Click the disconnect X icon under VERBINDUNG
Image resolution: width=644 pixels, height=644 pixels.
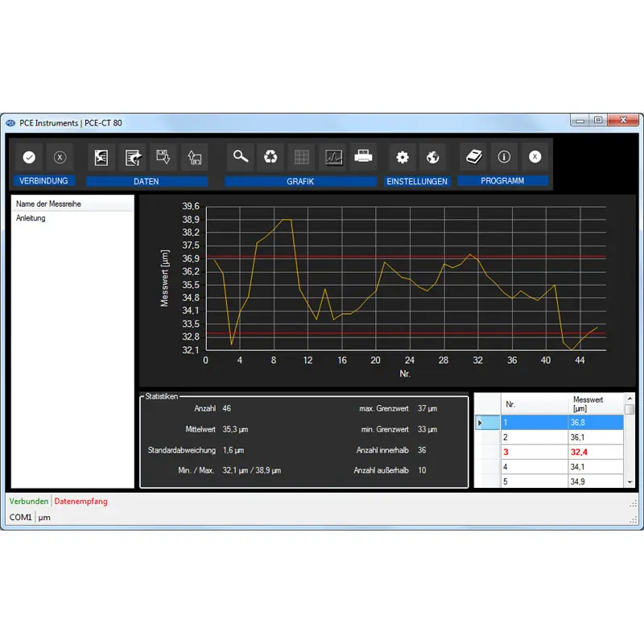(59, 157)
